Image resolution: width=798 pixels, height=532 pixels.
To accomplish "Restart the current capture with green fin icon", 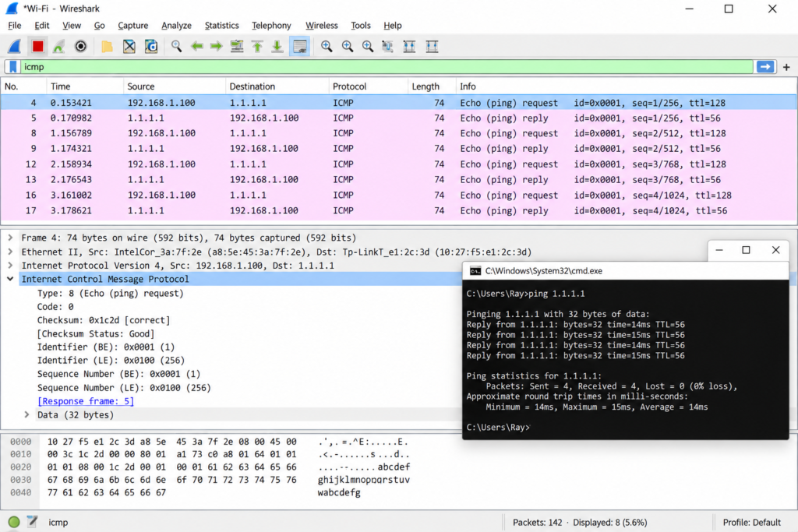I will (x=59, y=47).
